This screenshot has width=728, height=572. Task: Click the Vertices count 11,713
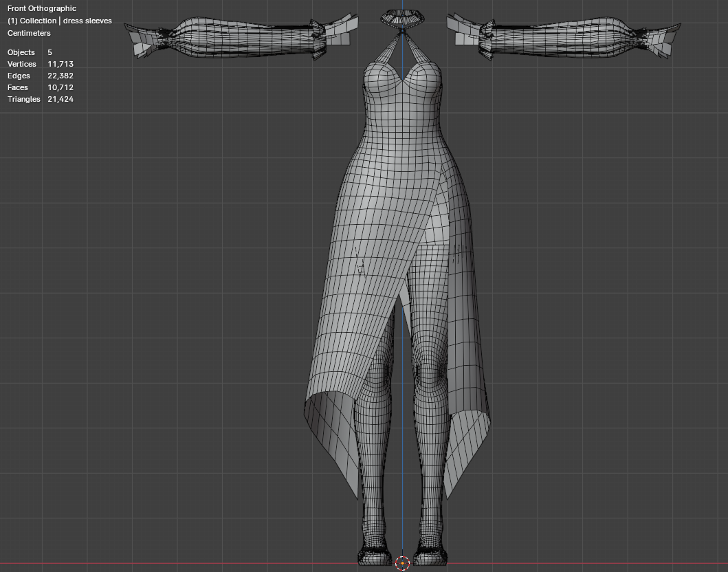[60, 64]
